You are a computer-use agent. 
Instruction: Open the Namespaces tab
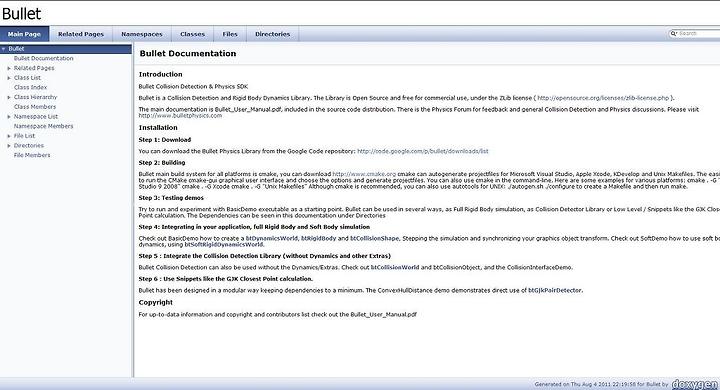142,34
